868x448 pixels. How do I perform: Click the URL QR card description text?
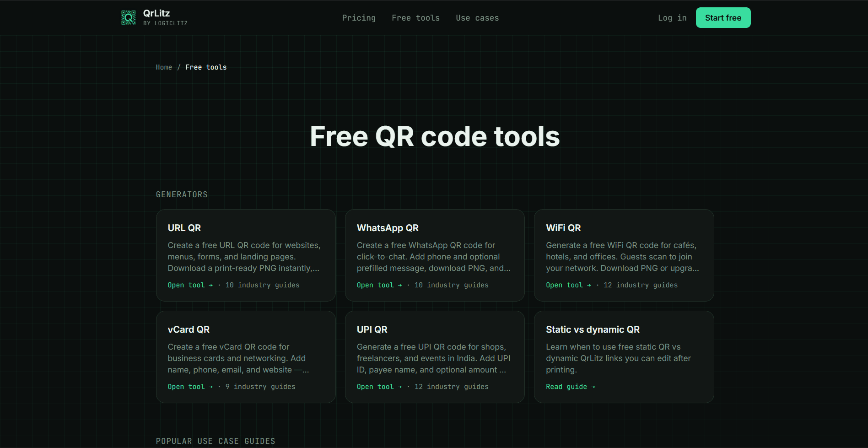[x=244, y=257]
